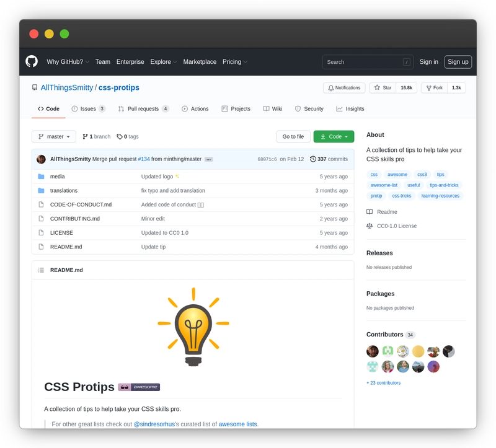Click the tags icon
The image size is (496, 448).
click(120, 136)
